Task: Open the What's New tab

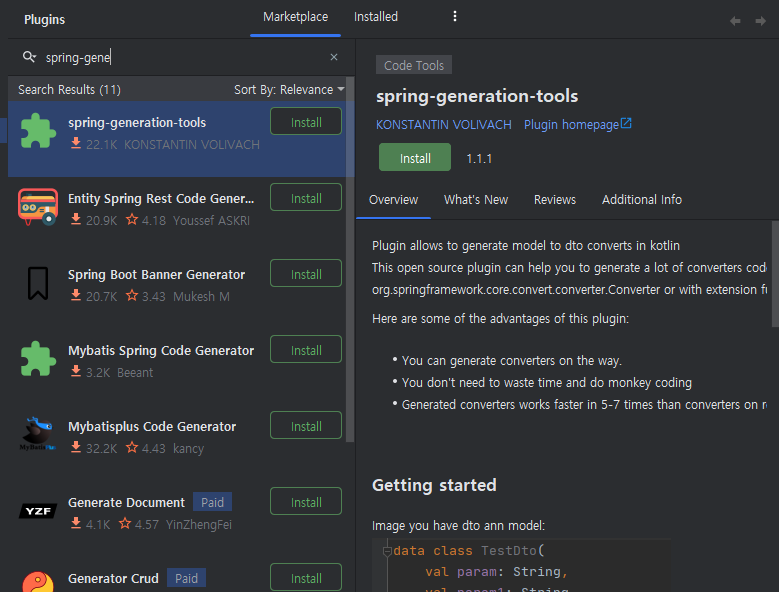Action: click(x=476, y=200)
